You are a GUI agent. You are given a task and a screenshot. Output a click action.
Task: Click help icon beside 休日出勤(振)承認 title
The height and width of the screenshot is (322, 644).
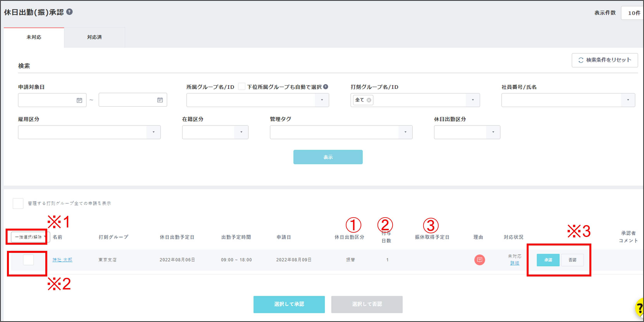coord(70,12)
